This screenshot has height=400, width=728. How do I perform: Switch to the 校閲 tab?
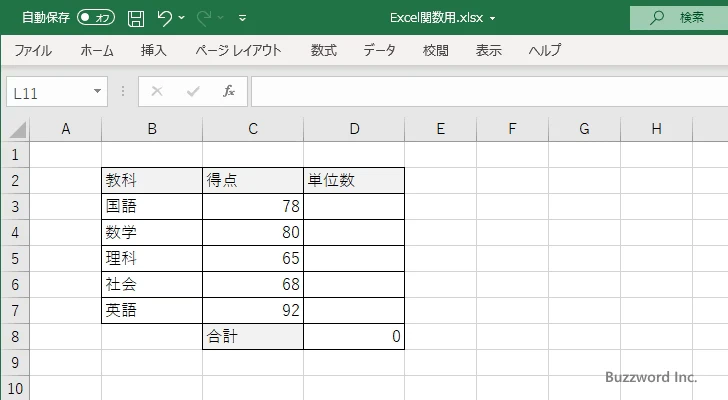click(436, 50)
